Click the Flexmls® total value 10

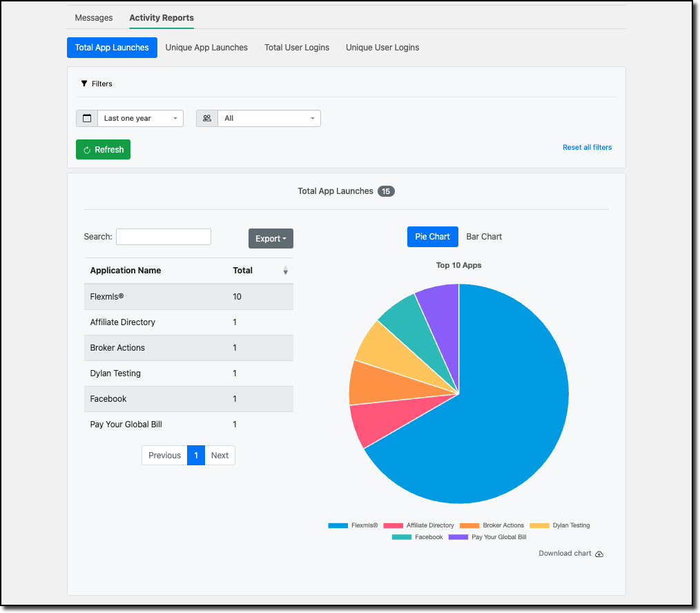[x=237, y=296]
